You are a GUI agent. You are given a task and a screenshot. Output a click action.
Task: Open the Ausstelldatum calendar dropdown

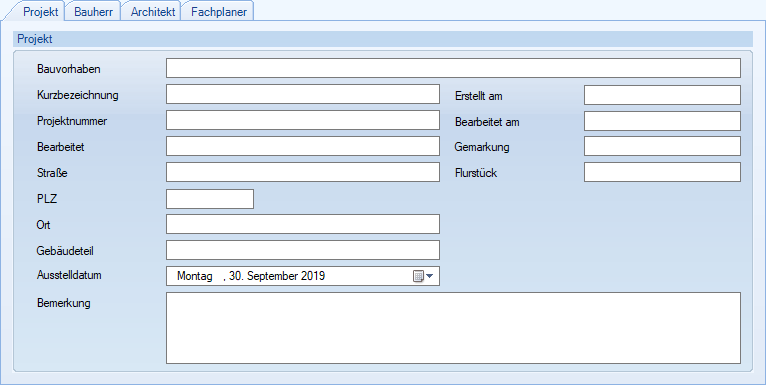coord(430,276)
